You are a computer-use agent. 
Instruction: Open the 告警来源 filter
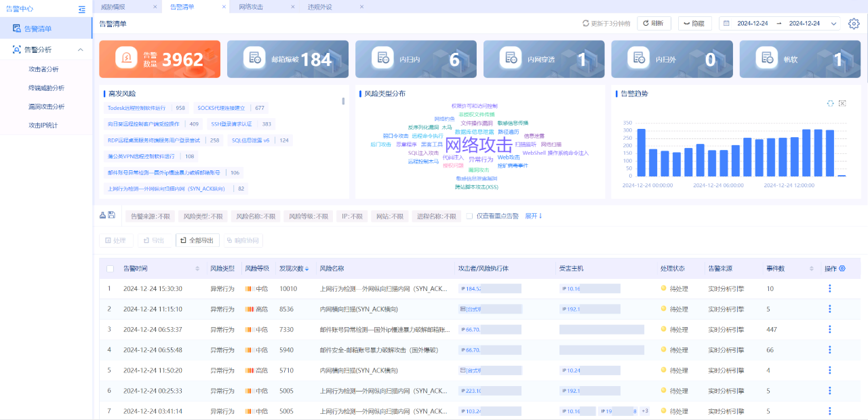pyautogui.click(x=150, y=216)
